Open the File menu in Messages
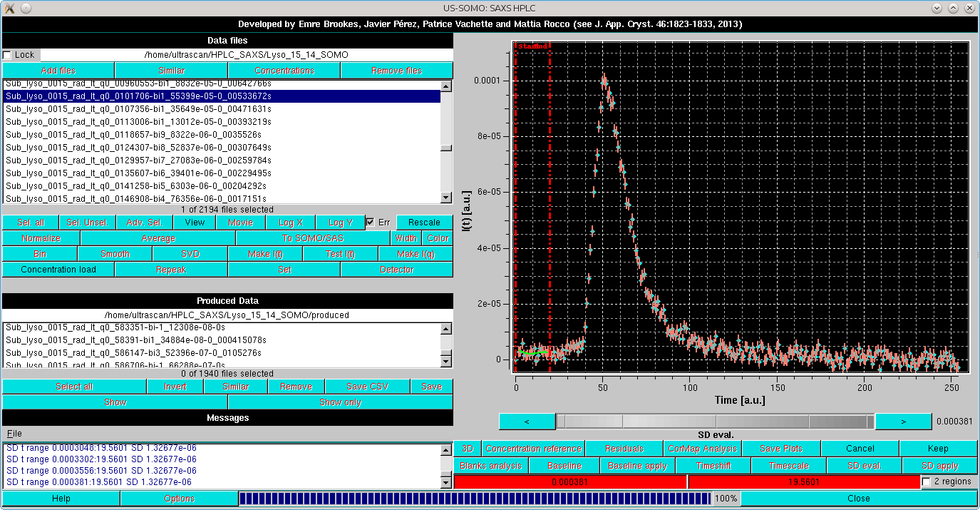The image size is (980, 510). [14, 434]
